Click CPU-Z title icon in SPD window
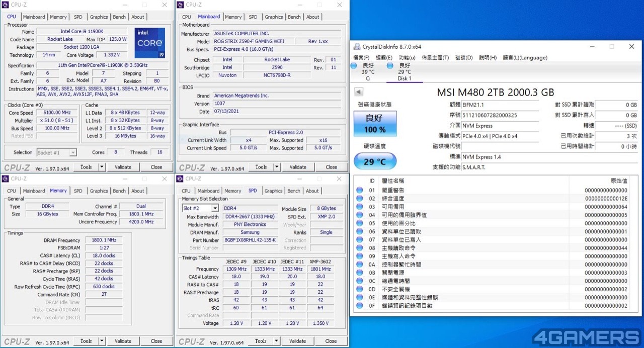 180,179
